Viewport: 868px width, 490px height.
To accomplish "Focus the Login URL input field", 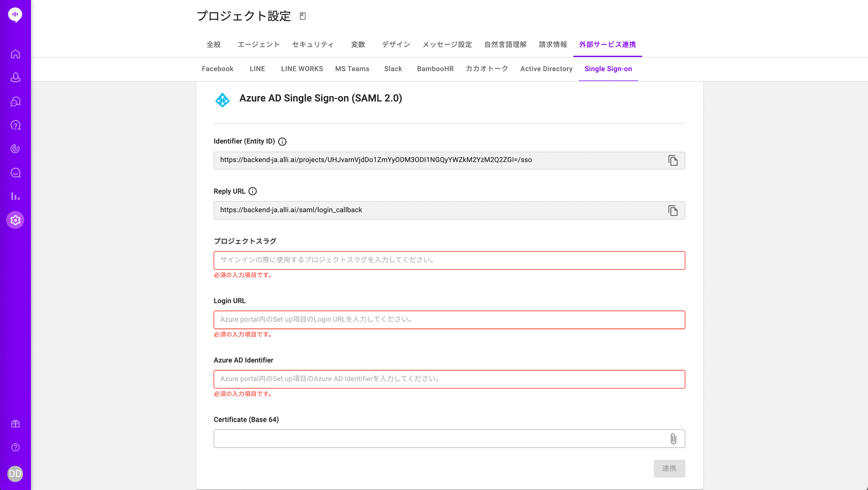I will (449, 320).
